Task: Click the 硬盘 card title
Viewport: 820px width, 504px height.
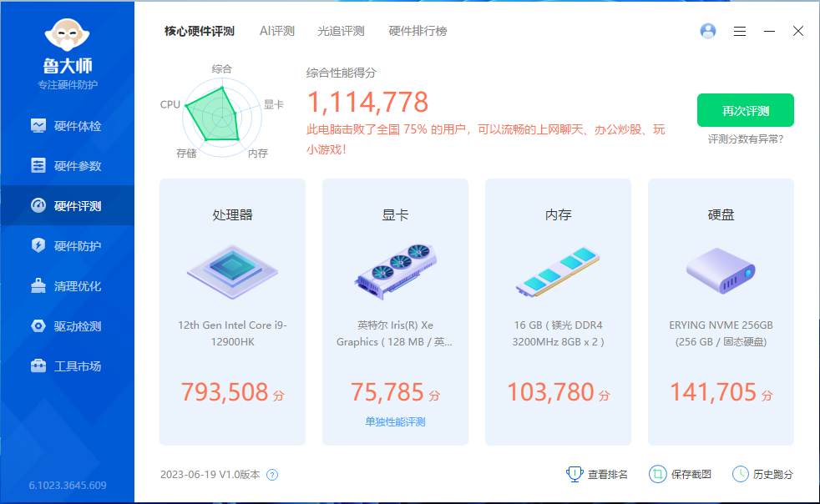Action: [721, 215]
